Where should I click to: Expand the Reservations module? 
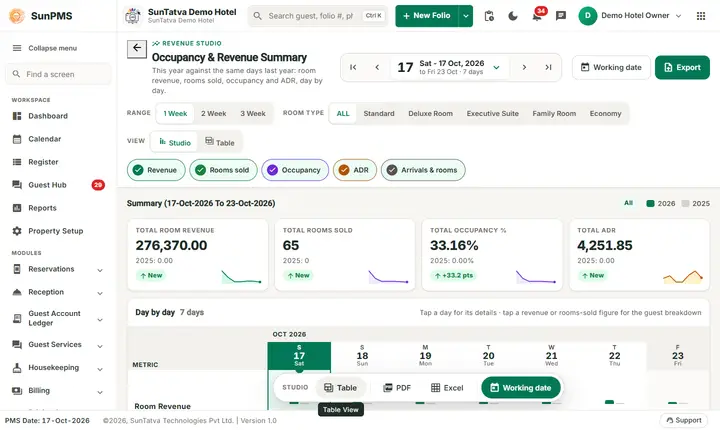click(57, 269)
